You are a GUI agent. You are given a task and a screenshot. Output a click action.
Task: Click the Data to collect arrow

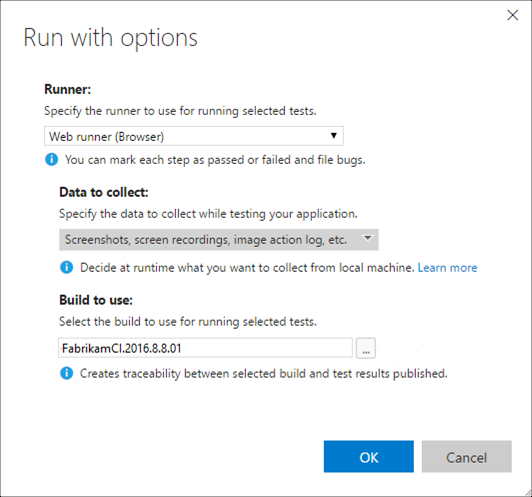[367, 238]
